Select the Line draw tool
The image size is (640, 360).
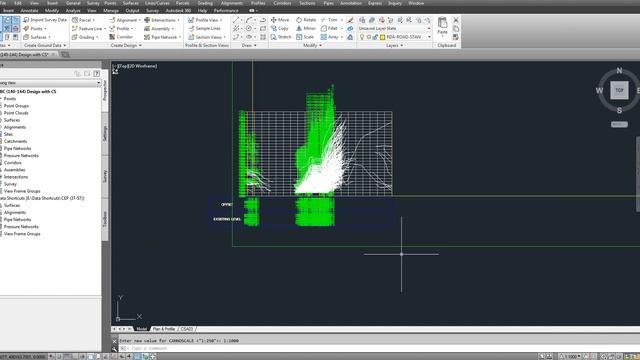tap(236, 20)
